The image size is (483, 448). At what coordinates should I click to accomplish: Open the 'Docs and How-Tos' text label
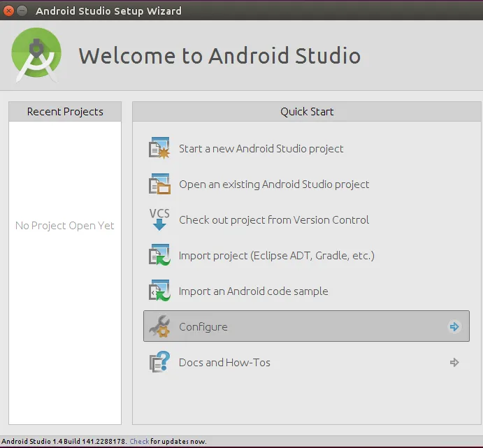(224, 363)
